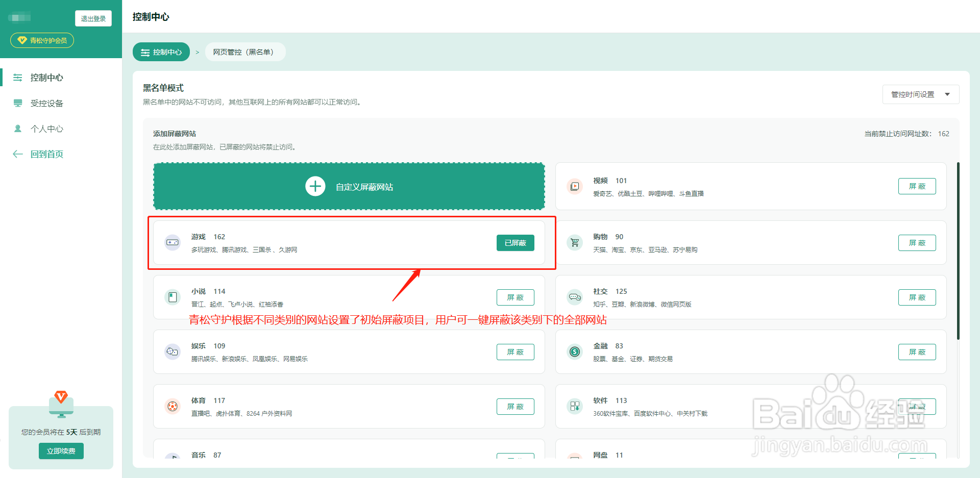Click the 退出登录 button
The height and width of the screenshot is (478, 980).
tap(93, 18)
